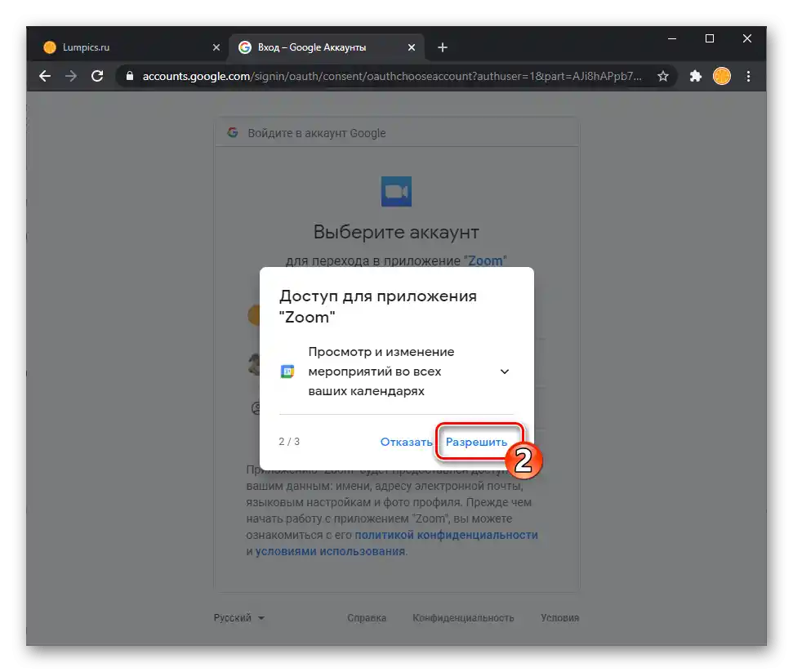This screenshot has width=793, height=672.
Task: Click the Отказать button in dialog
Action: point(406,442)
